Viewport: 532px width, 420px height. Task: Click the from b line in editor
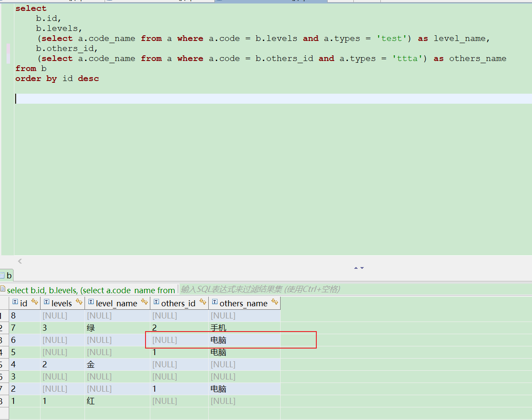click(31, 68)
